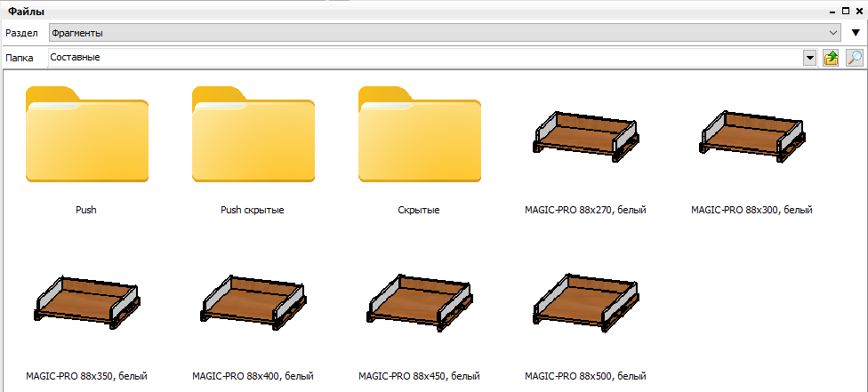Image resolution: width=868 pixels, height=392 pixels.
Task: Select the MAGIC-PRO 88x450 drawer thumbnail
Action: (x=419, y=302)
